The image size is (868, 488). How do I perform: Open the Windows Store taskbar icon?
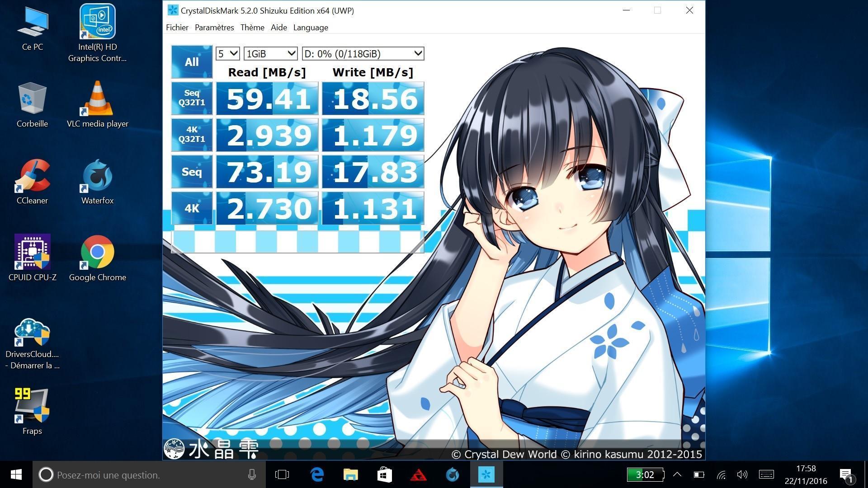tap(384, 474)
